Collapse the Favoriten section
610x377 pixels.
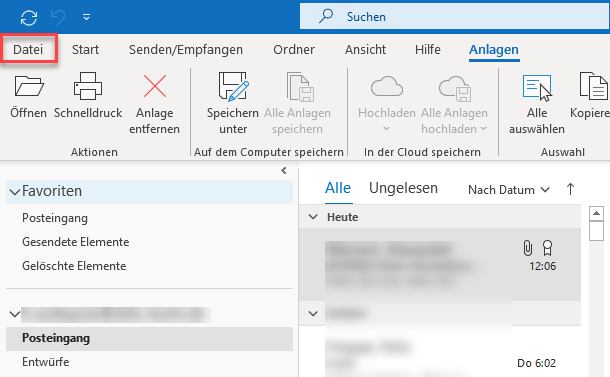pos(15,192)
